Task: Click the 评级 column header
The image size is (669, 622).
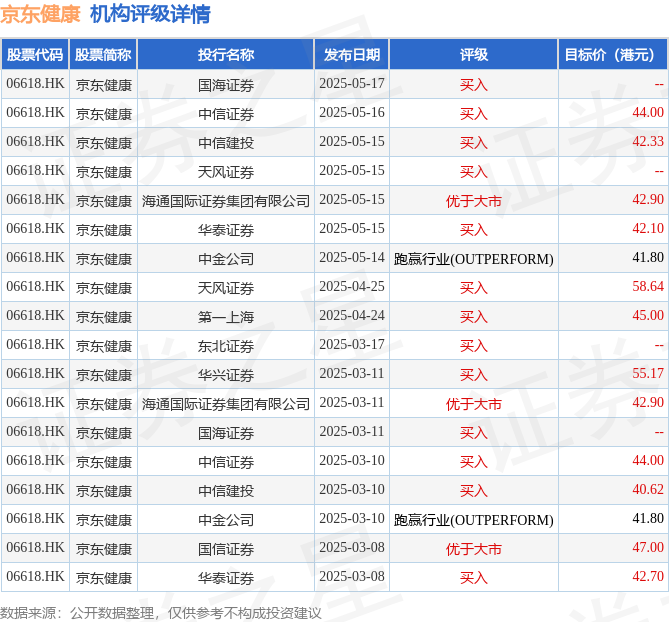Action: 474,55
